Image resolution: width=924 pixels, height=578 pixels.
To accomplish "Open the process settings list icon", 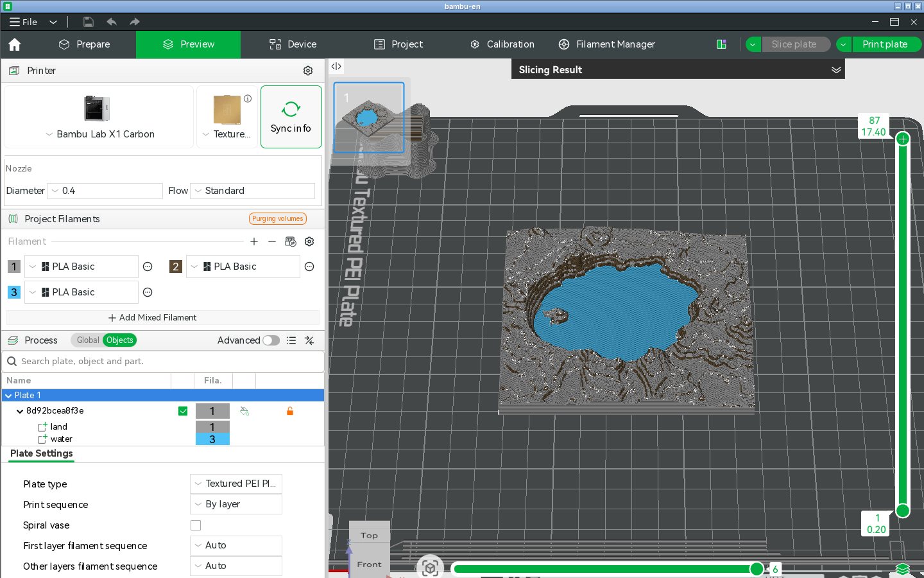I will click(291, 340).
